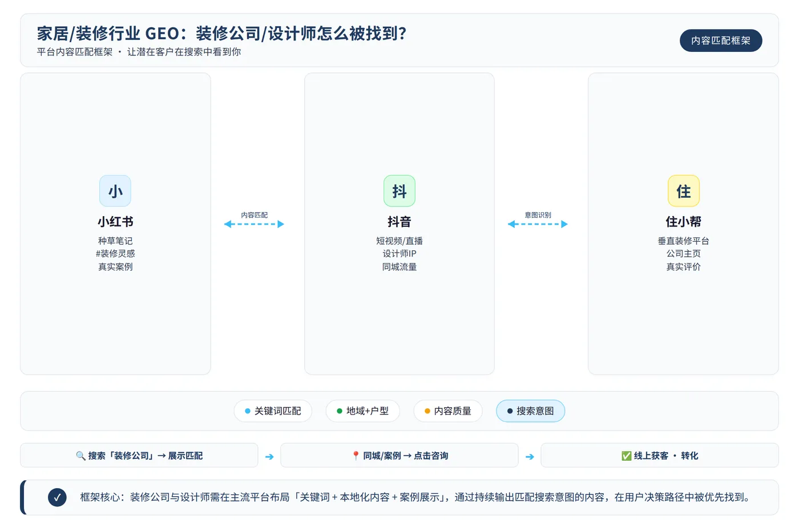
Task: Click the arrow icon before 线上获客 step
Action: click(x=530, y=456)
